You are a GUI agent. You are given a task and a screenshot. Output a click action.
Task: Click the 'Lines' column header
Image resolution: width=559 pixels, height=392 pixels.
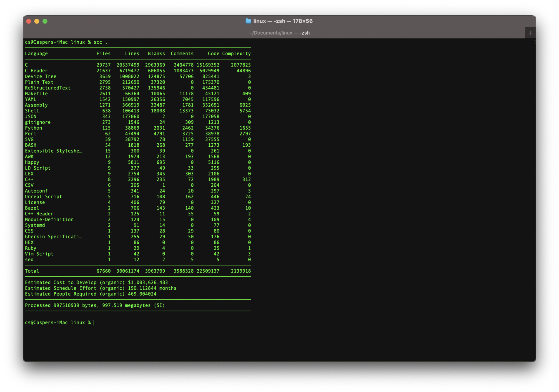132,54
